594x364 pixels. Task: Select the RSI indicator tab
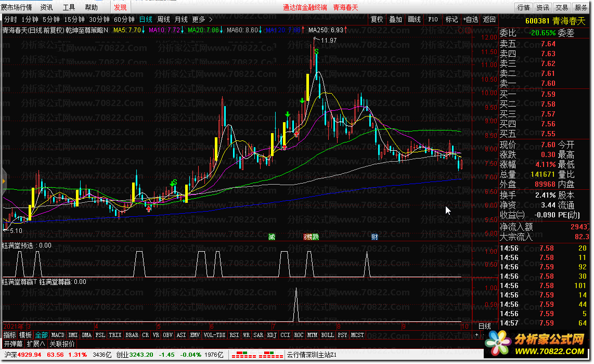(235, 335)
